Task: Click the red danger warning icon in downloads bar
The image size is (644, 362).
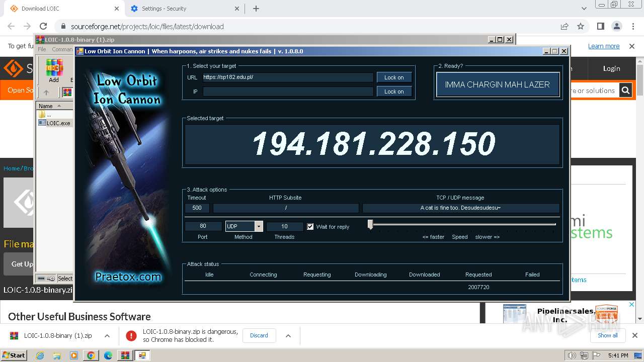Action: point(131,335)
